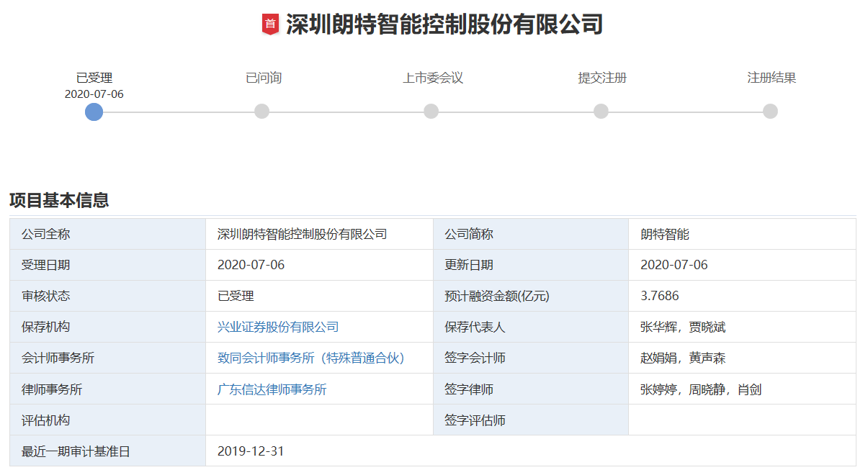This screenshot has height=470, width=868.
Task: Click the 已受理 status value in table
Action: coord(236,296)
